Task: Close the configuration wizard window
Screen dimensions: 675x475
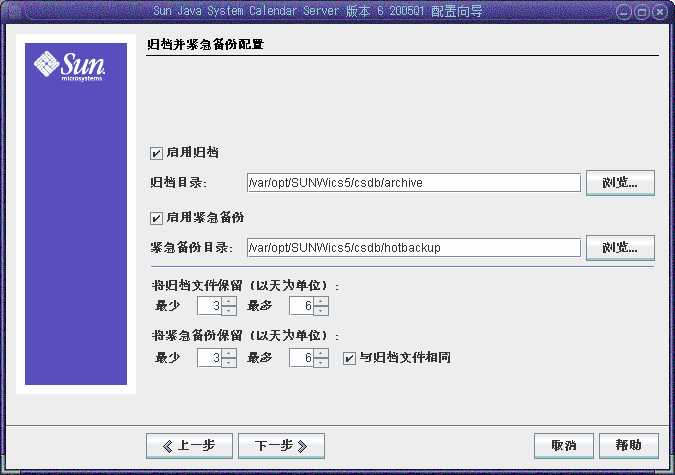Action: pos(660,12)
